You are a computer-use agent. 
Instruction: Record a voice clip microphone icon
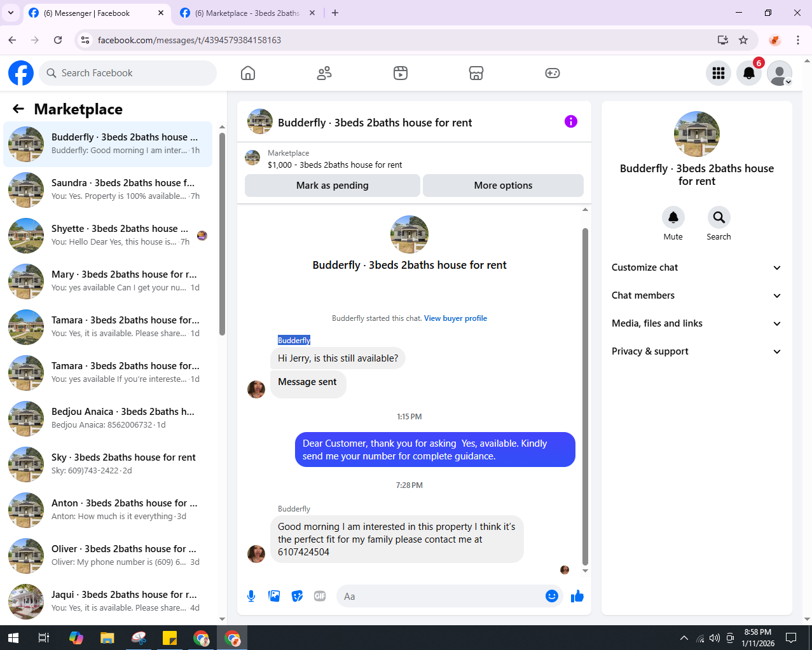pyautogui.click(x=251, y=596)
